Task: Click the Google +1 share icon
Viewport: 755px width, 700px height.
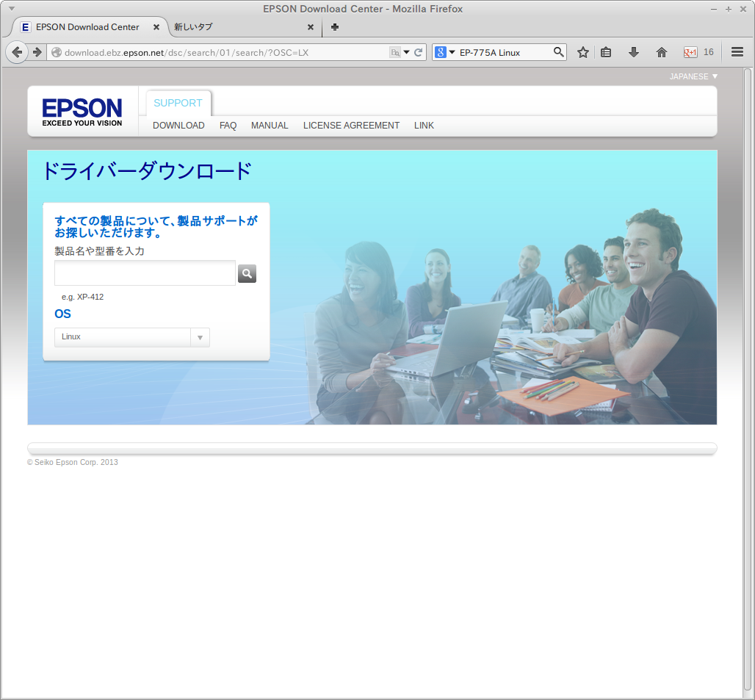Action: tap(691, 52)
